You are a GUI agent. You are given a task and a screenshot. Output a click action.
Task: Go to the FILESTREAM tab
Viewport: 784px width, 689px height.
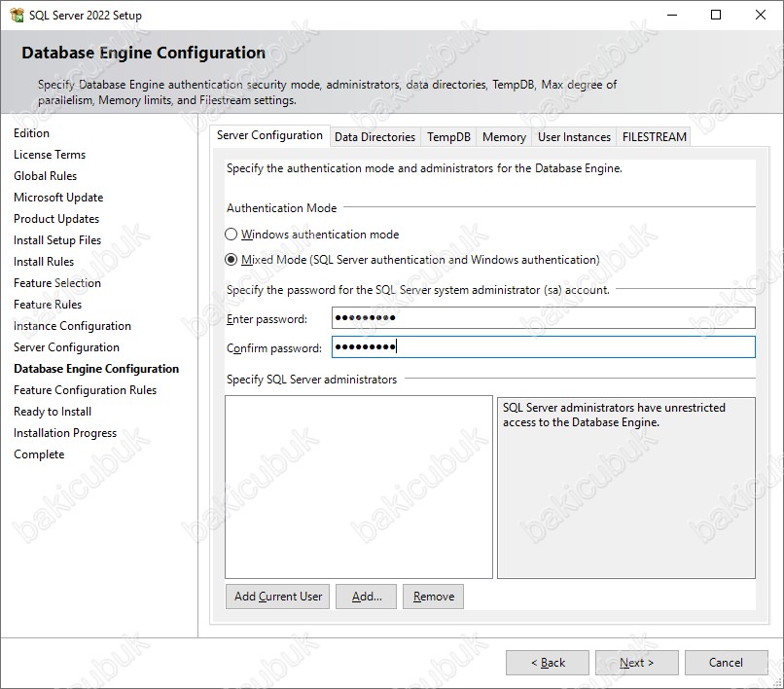[654, 136]
